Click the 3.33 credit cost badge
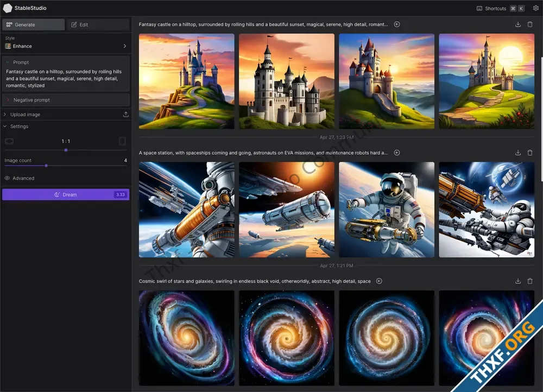 (121, 194)
